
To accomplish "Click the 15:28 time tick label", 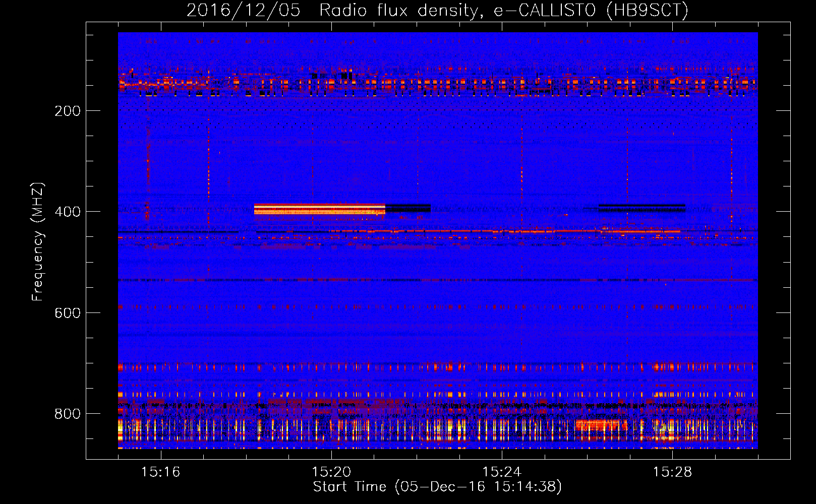I will click(672, 472).
